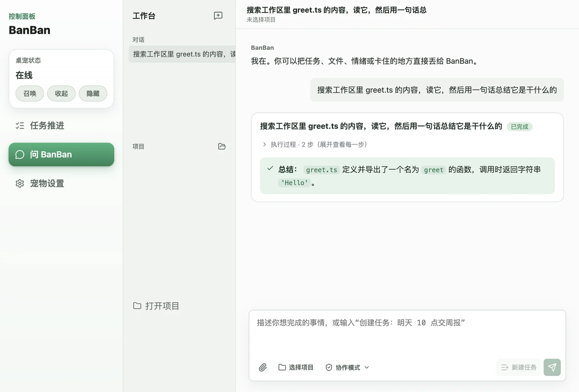The width and height of the screenshot is (579, 392).
Task: Open the 任务推进 section
Action: [61, 125]
